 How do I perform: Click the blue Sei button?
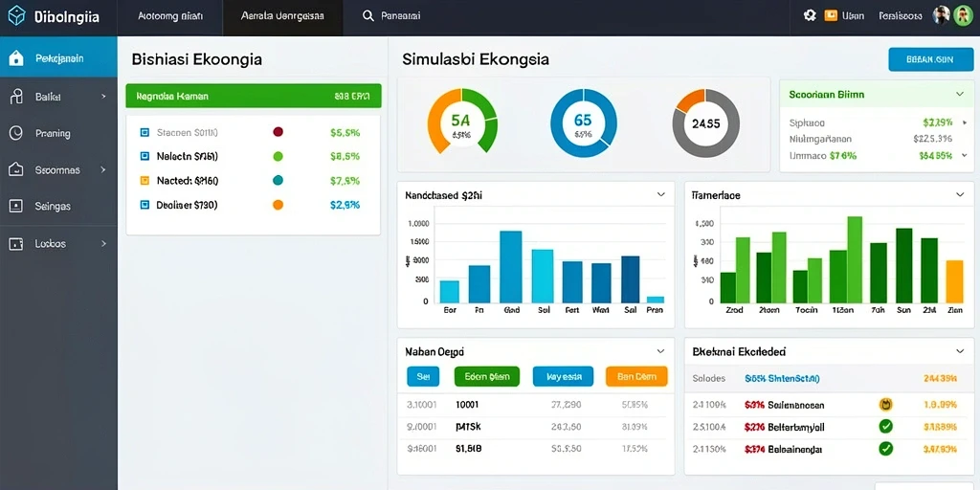[423, 377]
